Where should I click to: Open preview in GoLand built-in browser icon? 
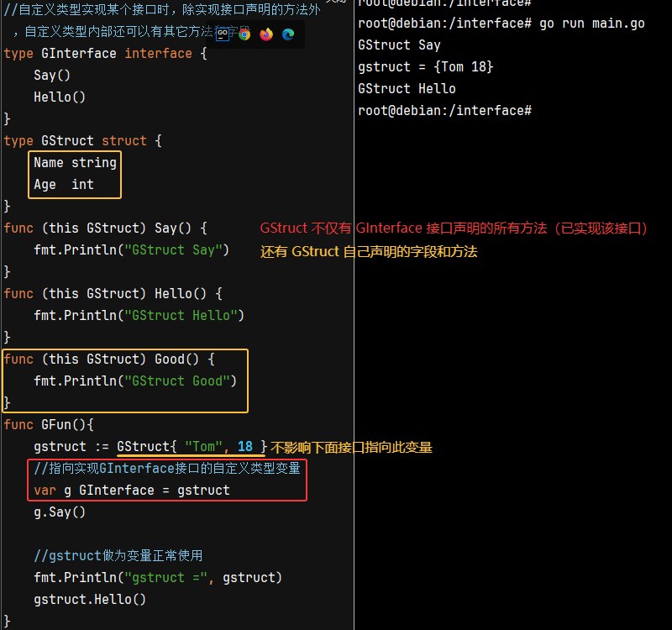[x=223, y=34]
